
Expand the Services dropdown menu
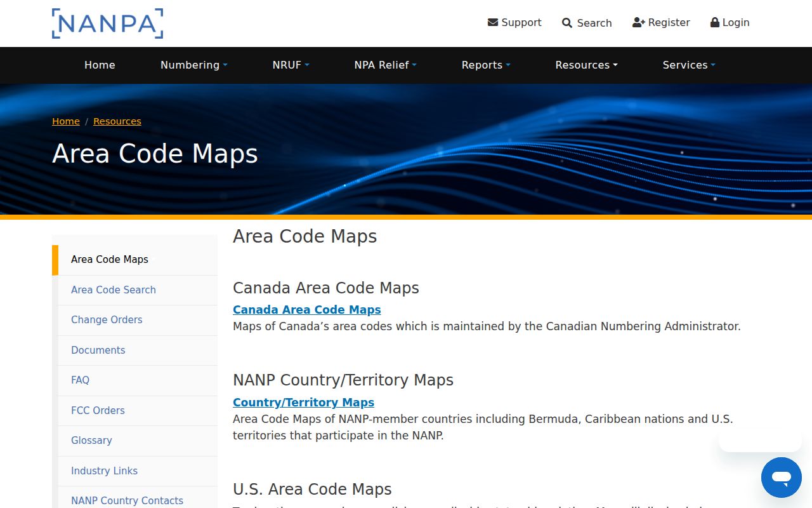(x=688, y=65)
